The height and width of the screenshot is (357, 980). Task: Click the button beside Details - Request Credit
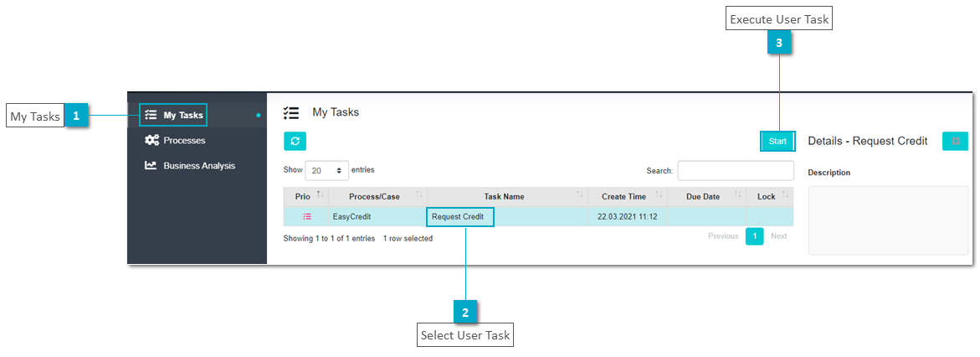coord(955,141)
